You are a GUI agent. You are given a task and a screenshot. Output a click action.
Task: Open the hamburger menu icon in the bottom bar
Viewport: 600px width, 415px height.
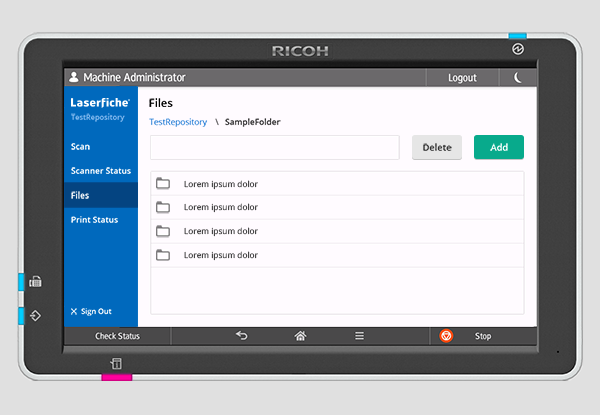click(x=359, y=336)
